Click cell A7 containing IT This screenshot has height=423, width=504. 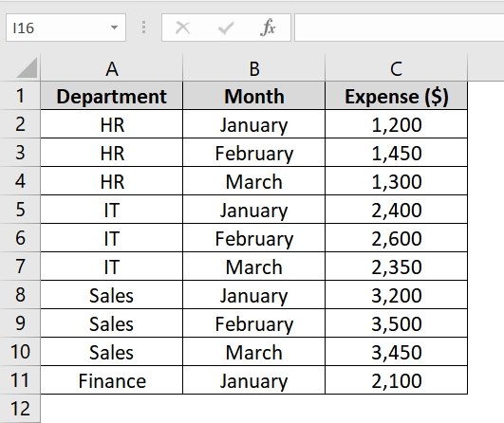112,267
